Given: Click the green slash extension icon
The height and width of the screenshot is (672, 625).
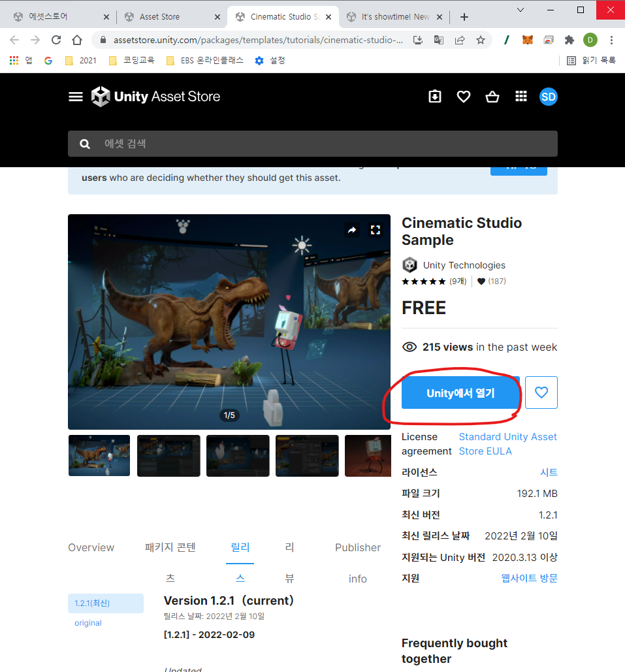Looking at the screenshot, I should point(506,40).
